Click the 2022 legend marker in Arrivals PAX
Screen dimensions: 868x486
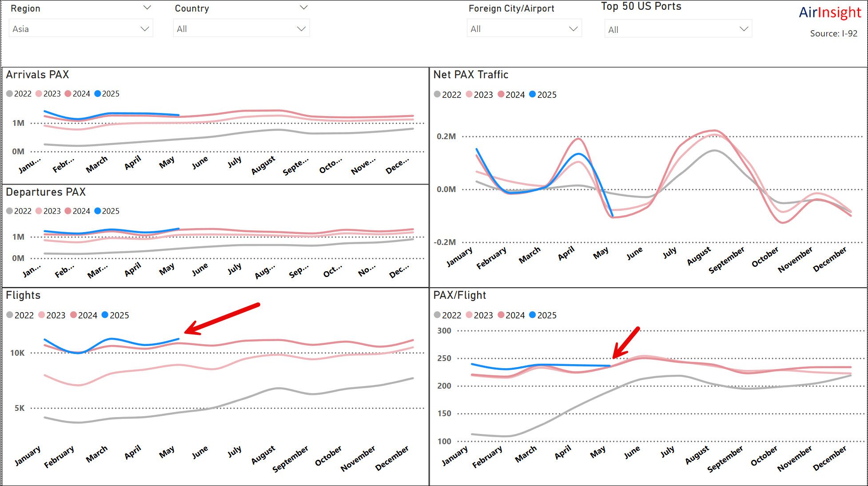(10, 94)
